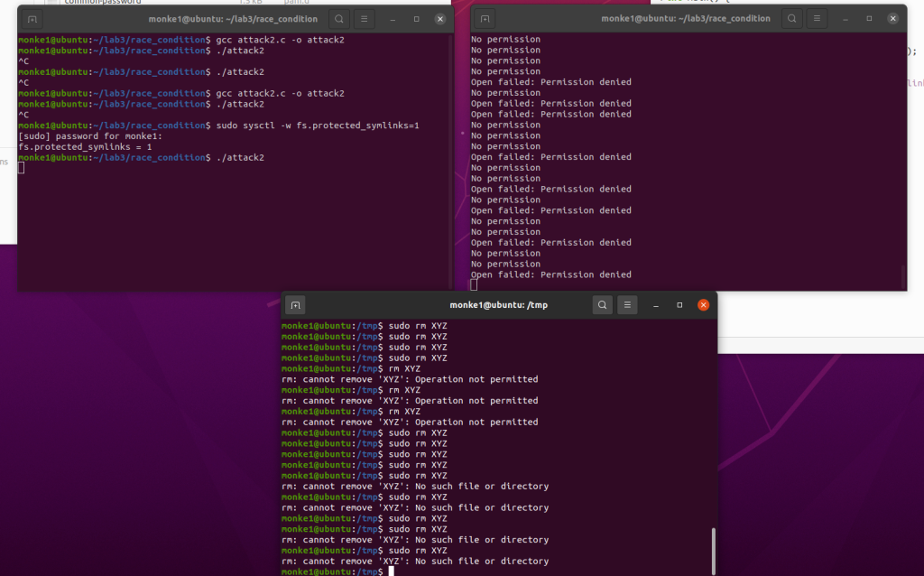Viewport: 924px width, 576px height.
Task: Open new tab in /tmp terminal
Action: [x=296, y=305]
